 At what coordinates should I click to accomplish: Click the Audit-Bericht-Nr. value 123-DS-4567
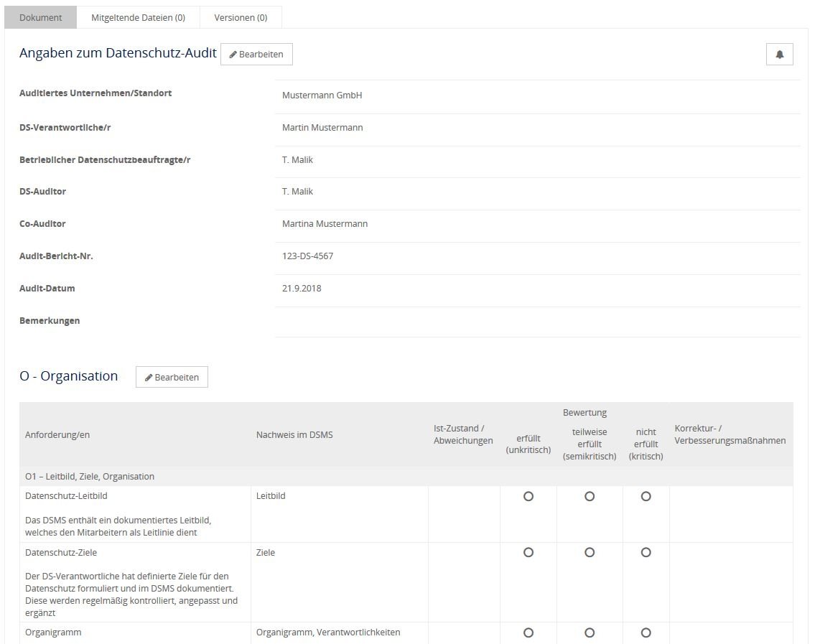pos(307,256)
